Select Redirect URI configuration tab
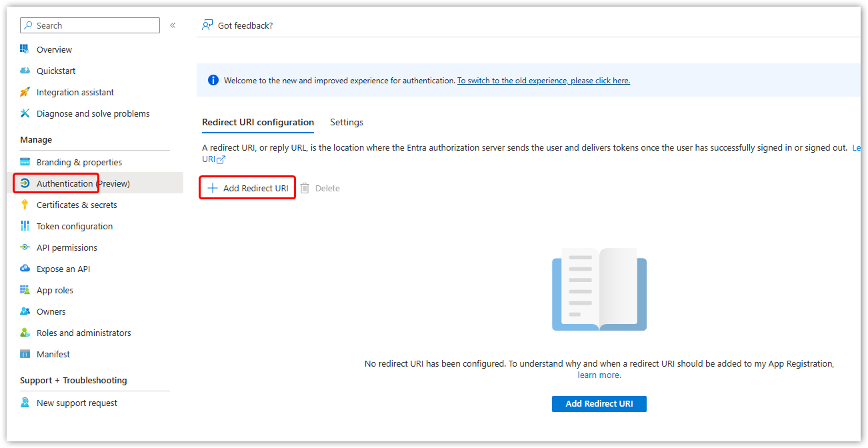 (x=258, y=122)
